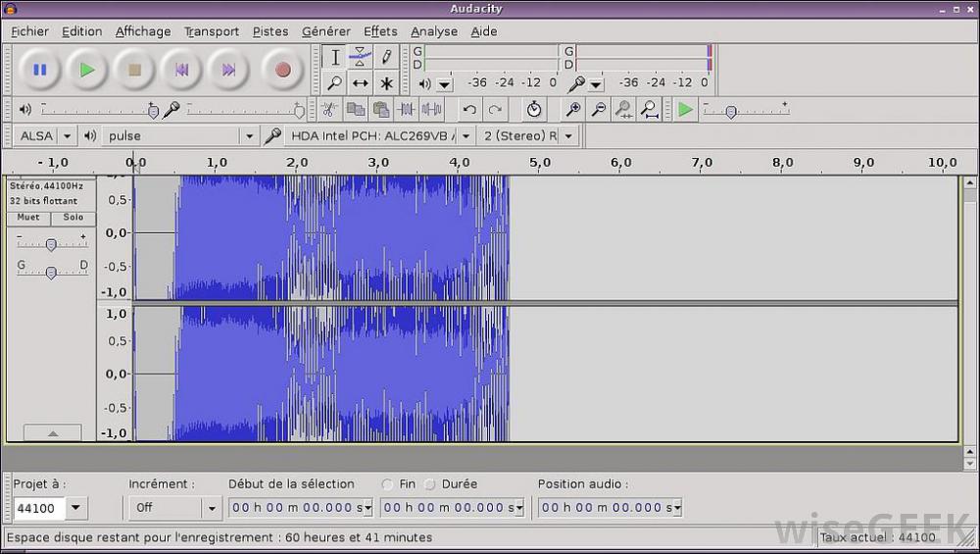The width and height of the screenshot is (980, 554).
Task: Open the Effets menu
Action: [x=380, y=31]
